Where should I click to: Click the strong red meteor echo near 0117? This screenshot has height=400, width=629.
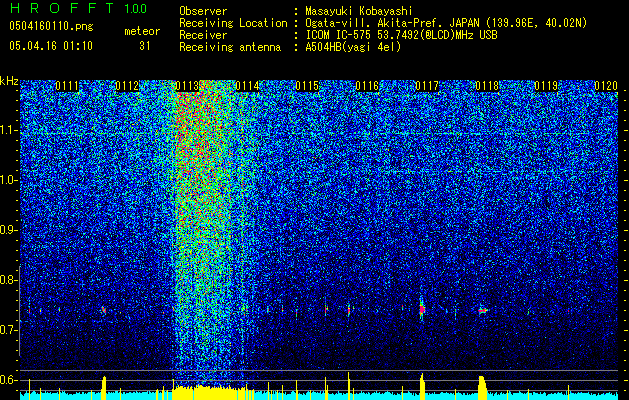pyautogui.click(x=422, y=309)
